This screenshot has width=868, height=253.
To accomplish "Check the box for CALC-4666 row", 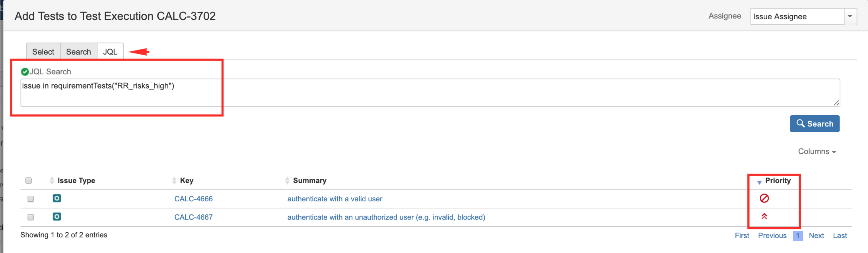I will 31,199.
